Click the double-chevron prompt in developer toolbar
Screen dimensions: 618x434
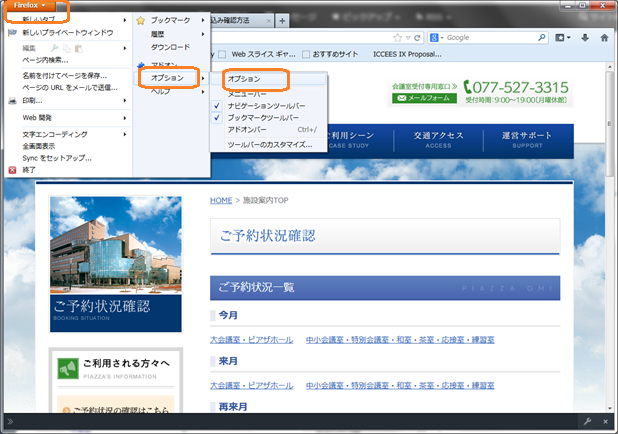(x=10, y=421)
